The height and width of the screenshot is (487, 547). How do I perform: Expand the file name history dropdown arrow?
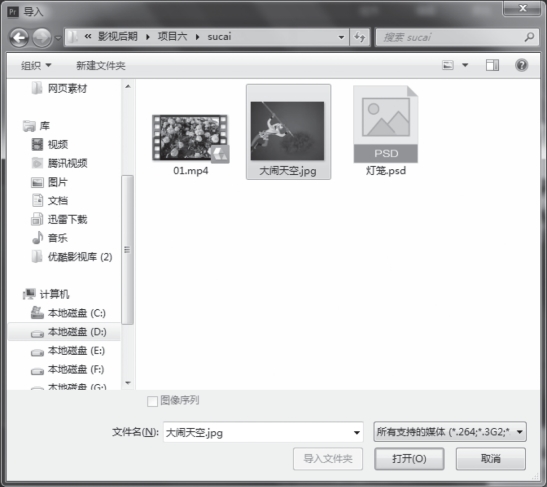[356, 433]
